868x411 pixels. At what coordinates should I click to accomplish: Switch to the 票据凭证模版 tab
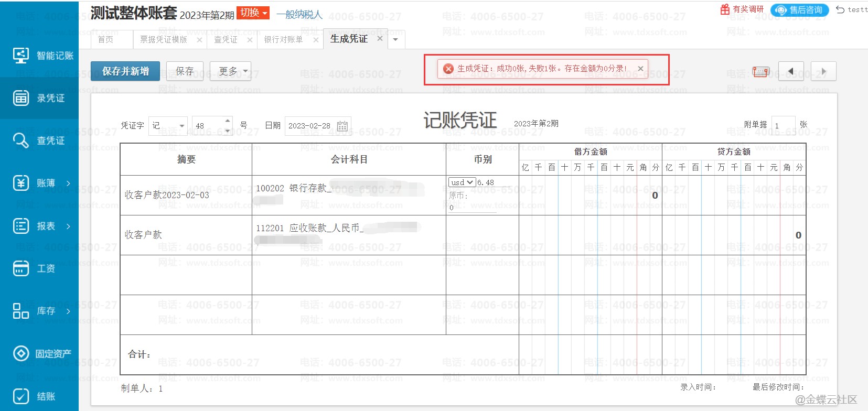(x=164, y=40)
